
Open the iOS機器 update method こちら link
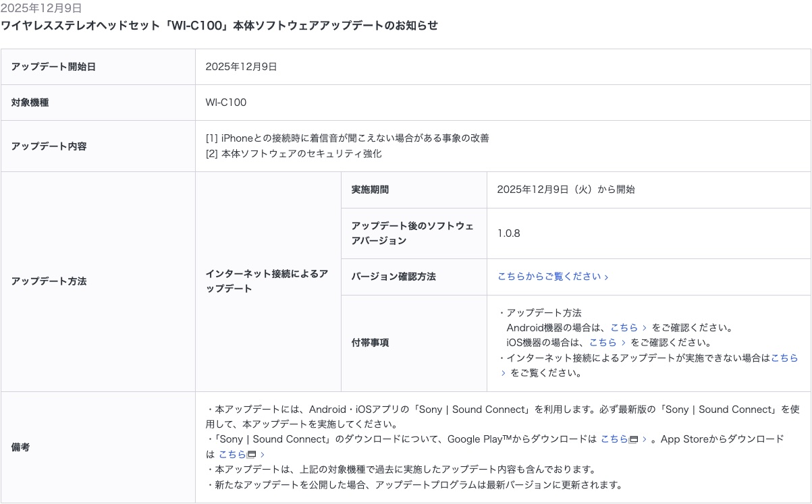602,343
